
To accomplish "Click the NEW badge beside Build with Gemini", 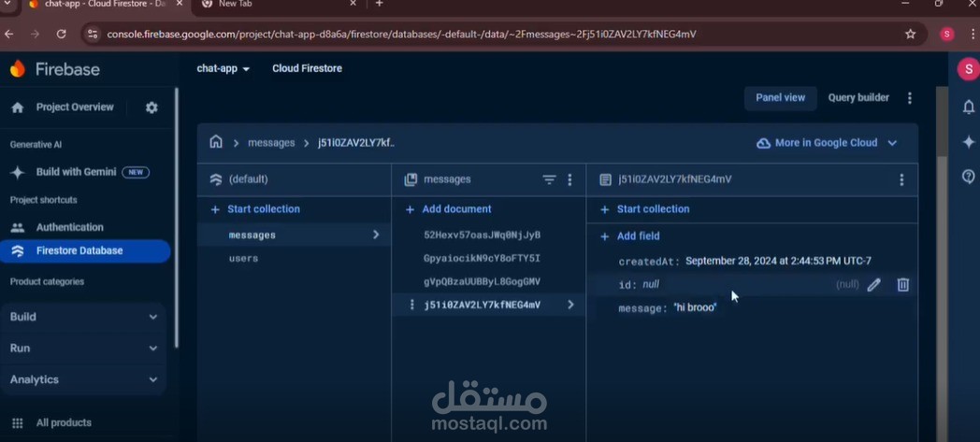I will tap(136, 172).
